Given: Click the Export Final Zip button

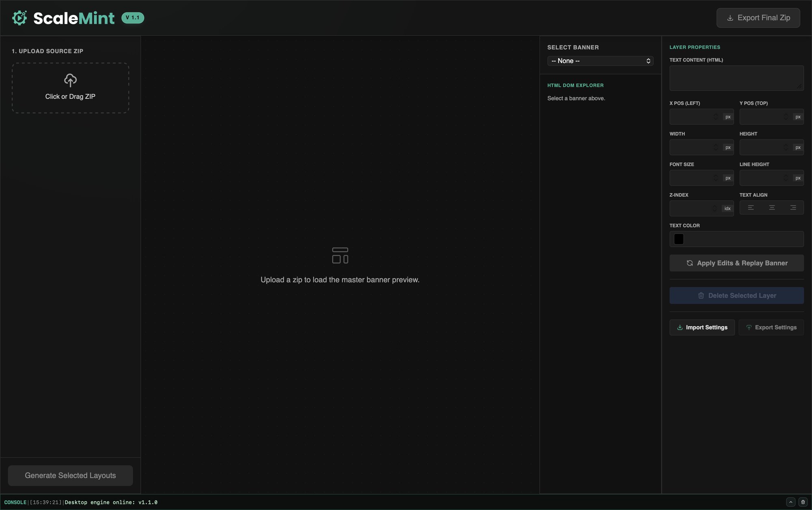Looking at the screenshot, I should (758, 18).
